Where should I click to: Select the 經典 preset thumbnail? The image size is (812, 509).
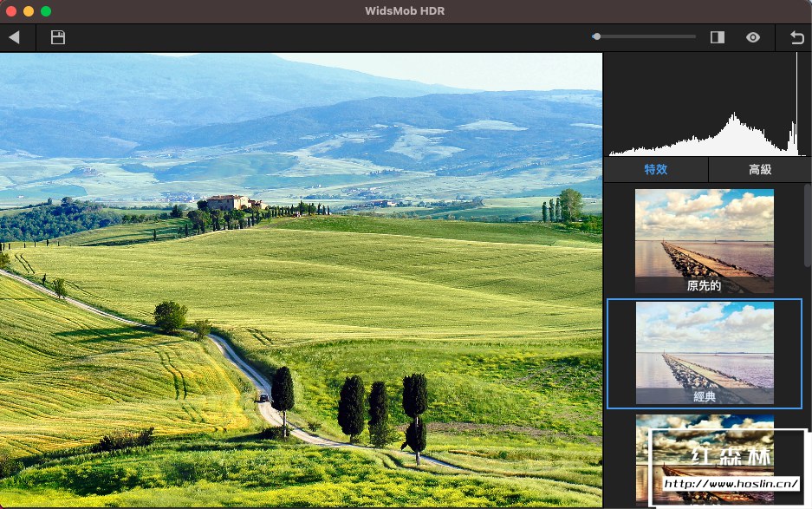coord(705,353)
